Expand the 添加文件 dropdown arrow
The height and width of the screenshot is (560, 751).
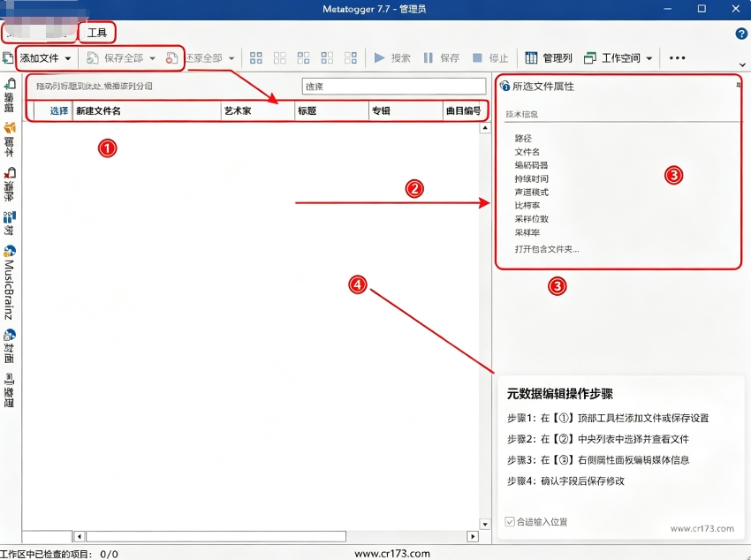(x=67, y=58)
